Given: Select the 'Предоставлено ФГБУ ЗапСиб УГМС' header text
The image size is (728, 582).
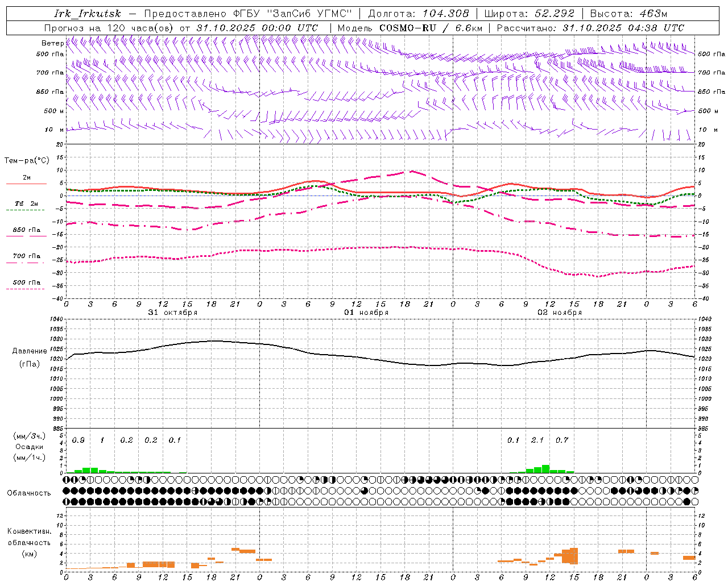Looking at the screenshot, I should pos(249,14).
